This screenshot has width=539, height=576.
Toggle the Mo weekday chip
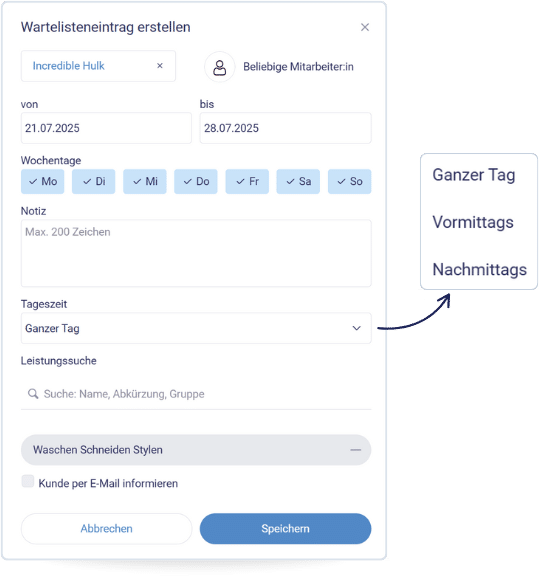pos(43,181)
